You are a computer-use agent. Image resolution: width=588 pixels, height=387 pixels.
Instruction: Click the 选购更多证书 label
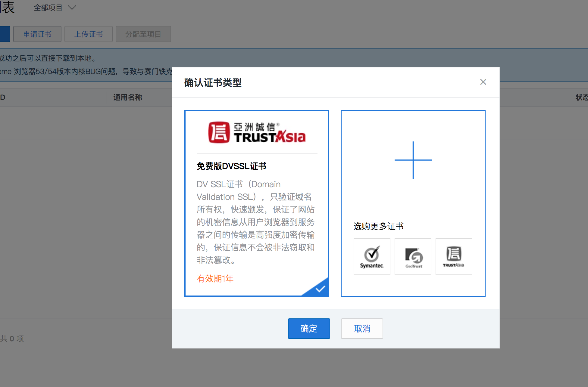378,226
